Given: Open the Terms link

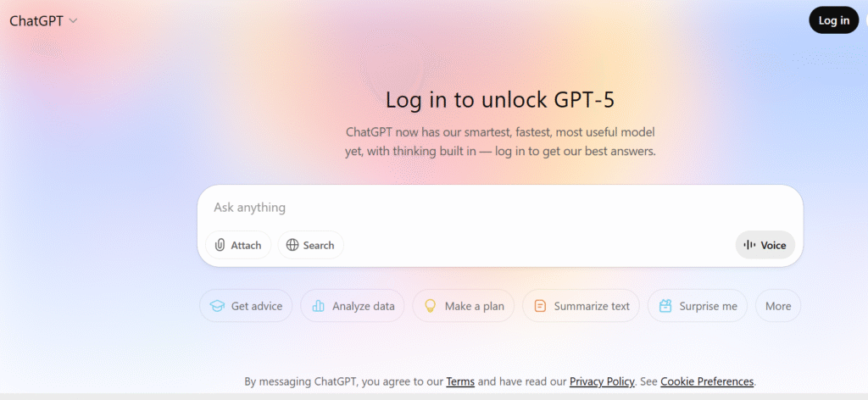Looking at the screenshot, I should click(460, 381).
